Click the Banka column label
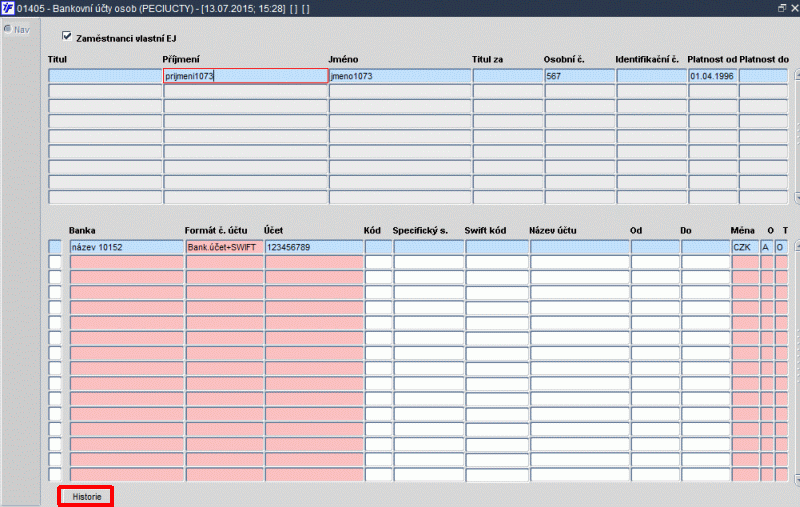The height and width of the screenshot is (507, 800). [x=82, y=231]
